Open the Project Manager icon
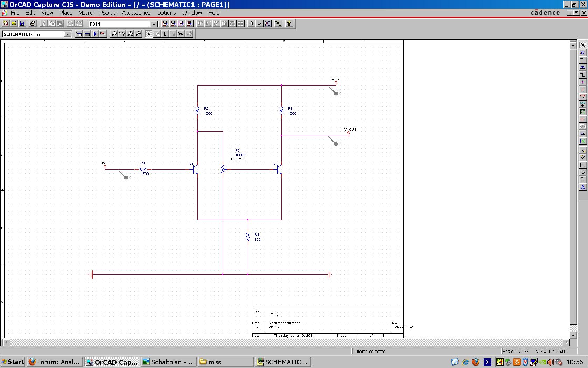The height and width of the screenshot is (368, 588). (278, 23)
